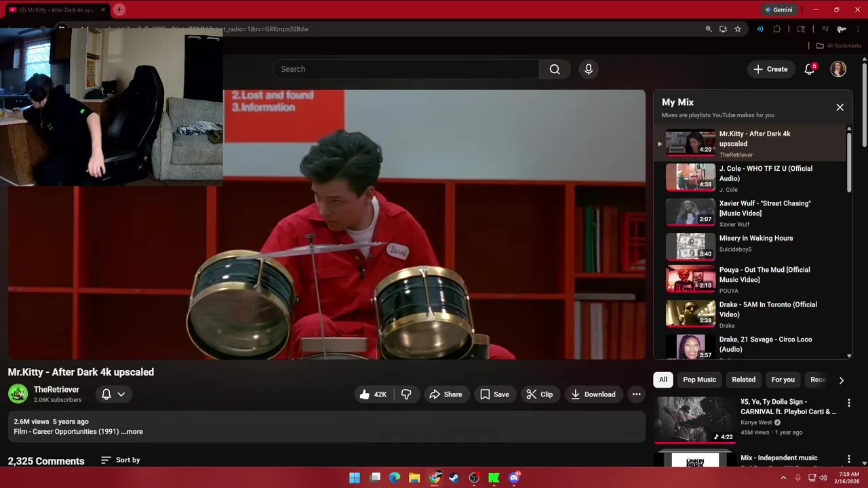Open more actions for the video
868x488 pixels.
[636, 394]
